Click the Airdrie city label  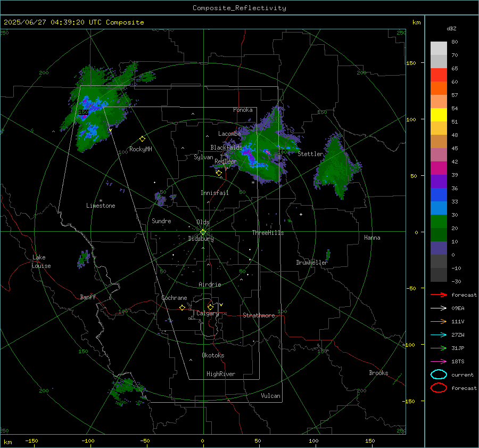(x=210, y=284)
